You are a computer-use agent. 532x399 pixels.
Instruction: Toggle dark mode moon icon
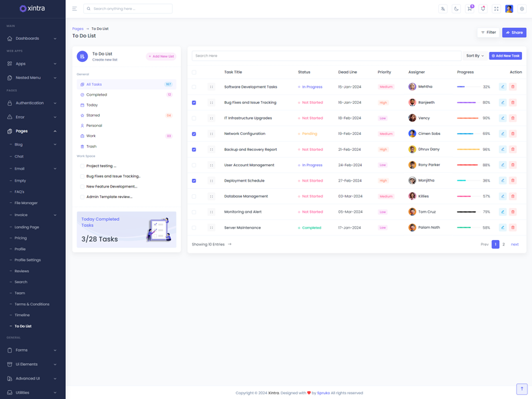[x=456, y=9]
